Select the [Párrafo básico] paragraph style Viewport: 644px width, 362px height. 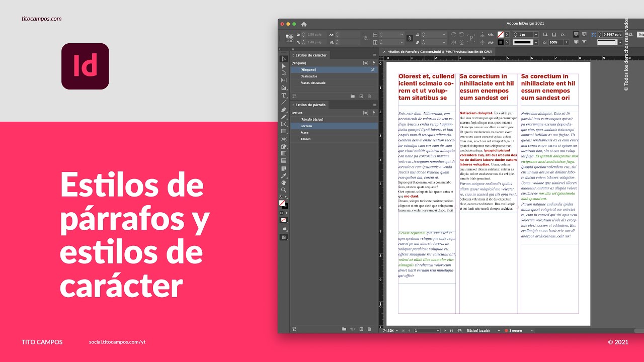pyautogui.click(x=334, y=119)
